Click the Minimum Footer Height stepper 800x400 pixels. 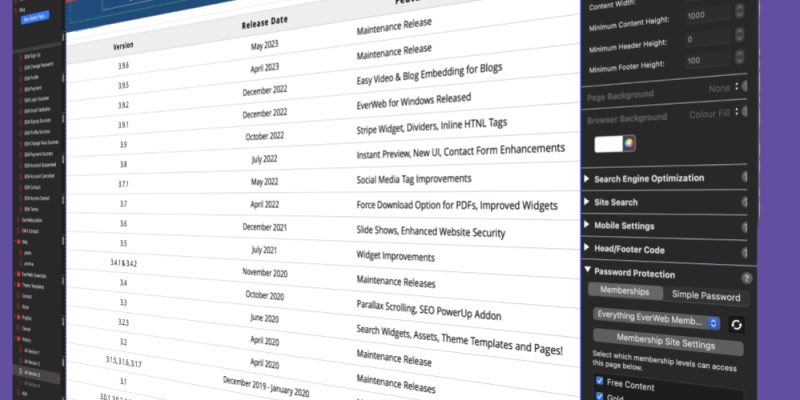(739, 57)
